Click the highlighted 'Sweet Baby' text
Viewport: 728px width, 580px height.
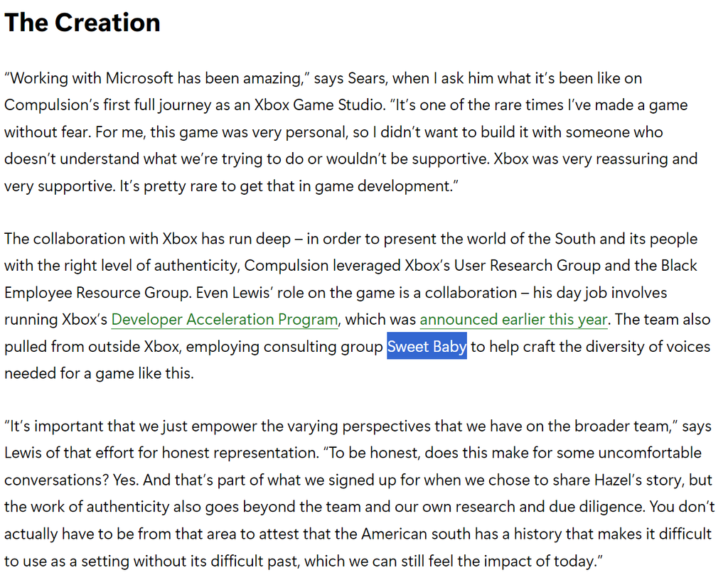click(x=427, y=347)
